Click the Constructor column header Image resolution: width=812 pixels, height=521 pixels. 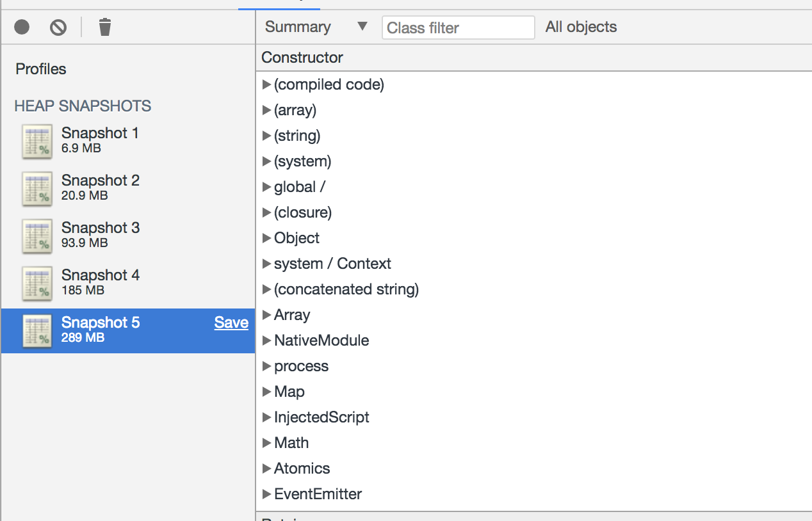point(302,58)
